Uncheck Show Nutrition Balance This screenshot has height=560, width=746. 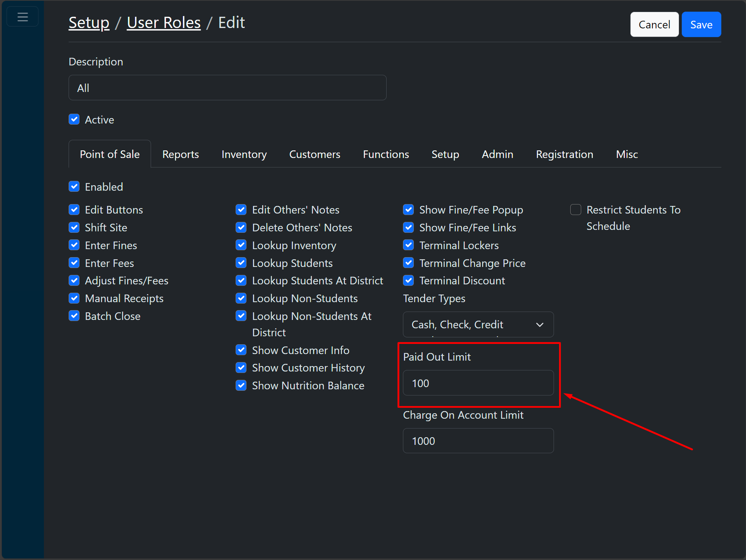click(x=241, y=386)
